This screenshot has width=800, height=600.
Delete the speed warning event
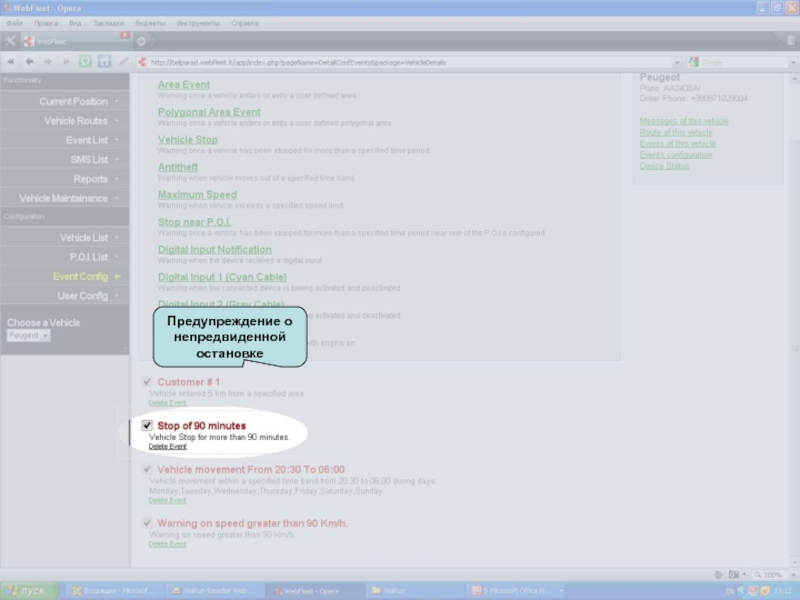[167, 544]
